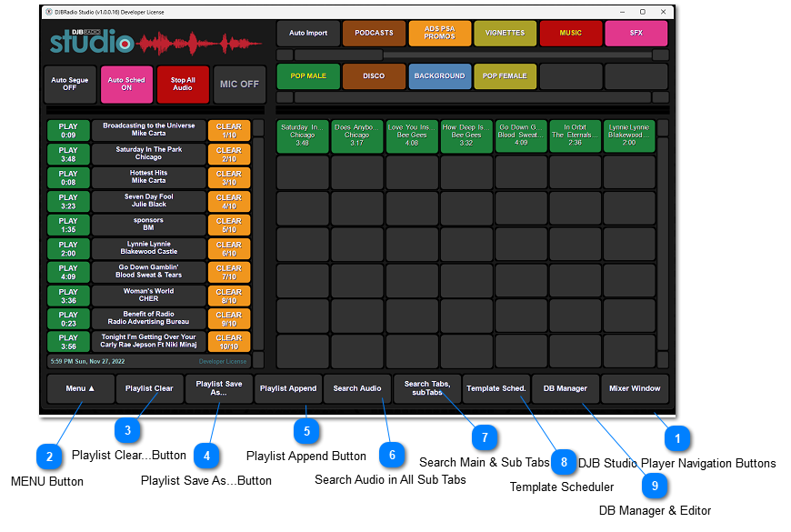Select the ADS PSA PROMOS tab

[439, 34]
